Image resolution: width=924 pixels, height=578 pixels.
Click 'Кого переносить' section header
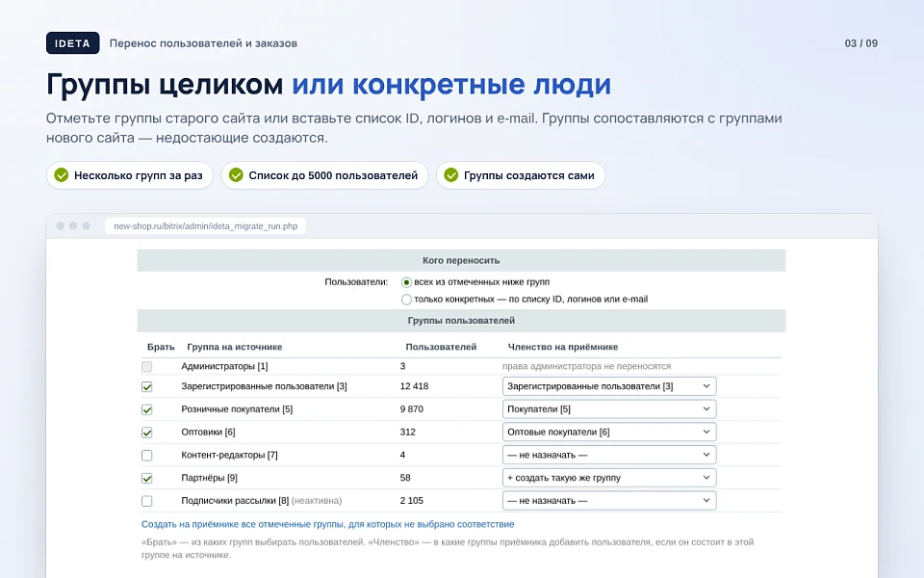point(461,261)
